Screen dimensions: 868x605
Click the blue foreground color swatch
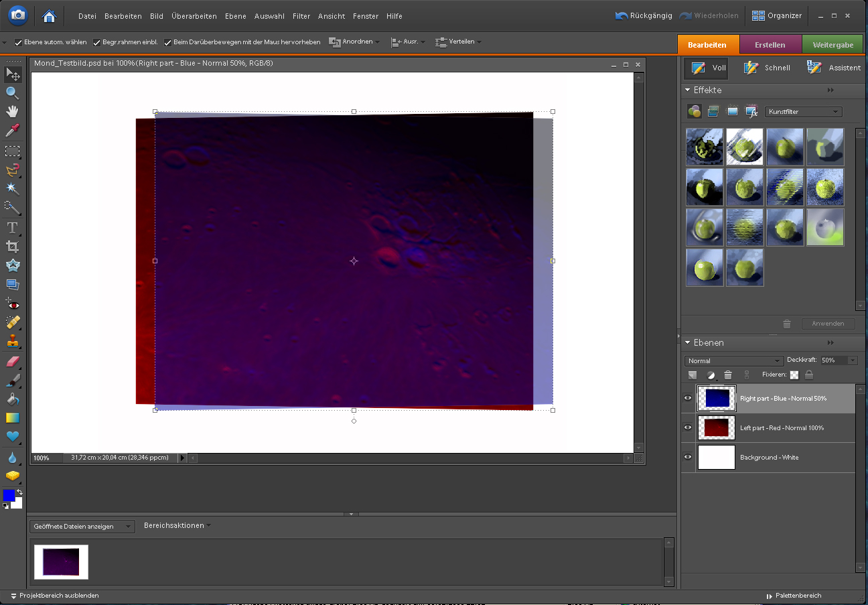point(9,496)
